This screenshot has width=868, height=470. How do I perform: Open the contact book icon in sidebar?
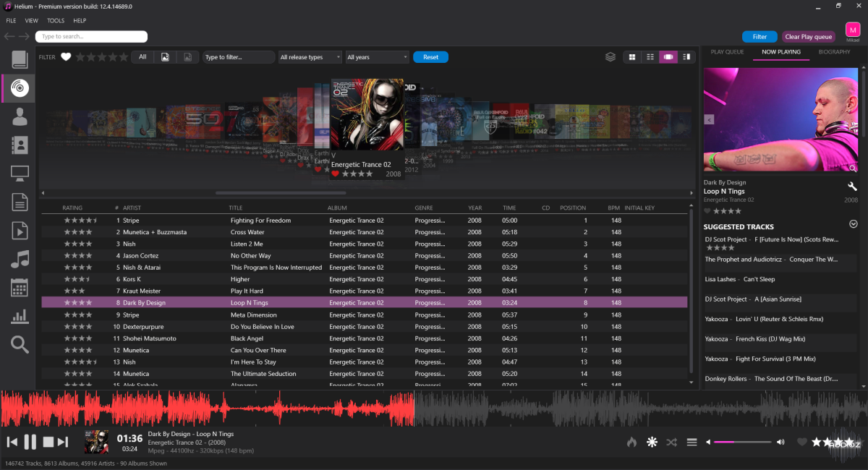coord(20,145)
